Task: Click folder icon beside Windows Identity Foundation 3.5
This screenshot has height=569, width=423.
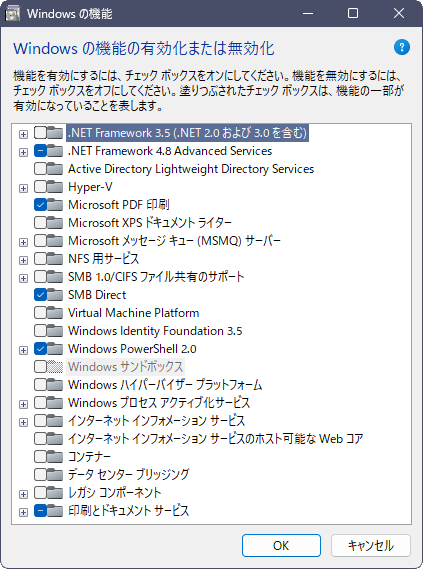Action: click(x=55, y=331)
